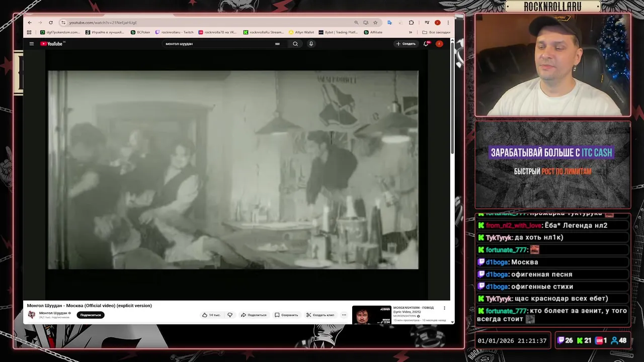The width and height of the screenshot is (644, 362).
Task: Open the Монгол Шуудан channel avatar
Action: [32, 315]
